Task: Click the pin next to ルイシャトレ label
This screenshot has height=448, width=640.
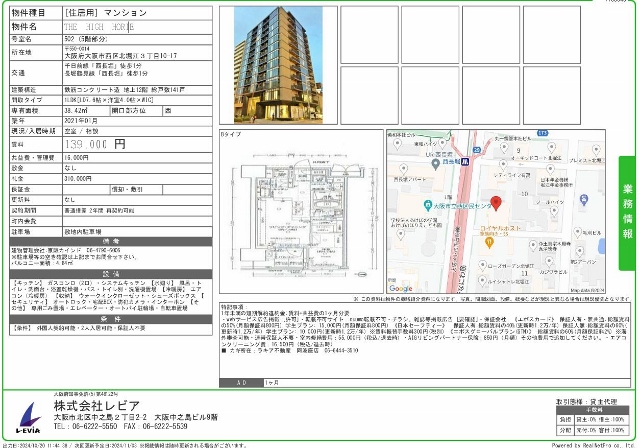Action: pos(482,281)
